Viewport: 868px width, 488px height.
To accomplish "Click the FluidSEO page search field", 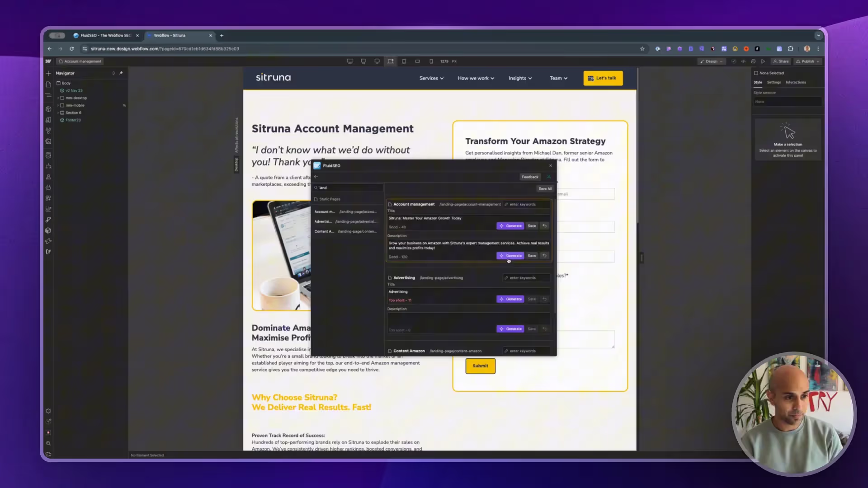I will point(348,188).
